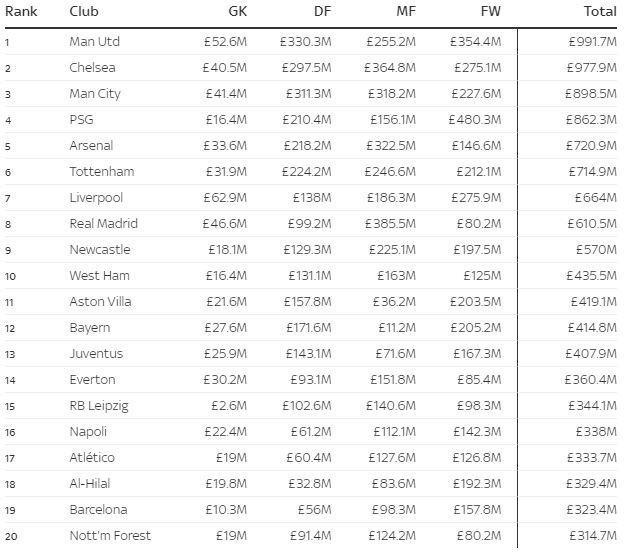The width and height of the screenshot is (625, 554).
Task: Click the FW column header
Action: 491,11
